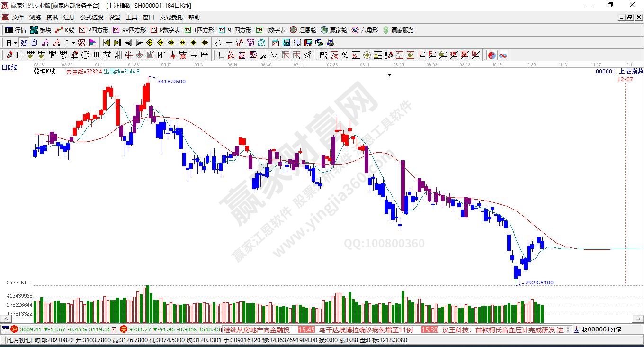The height and width of the screenshot is (347, 644).
Task: Open the calculator tool icon
Action: click(x=286, y=43)
